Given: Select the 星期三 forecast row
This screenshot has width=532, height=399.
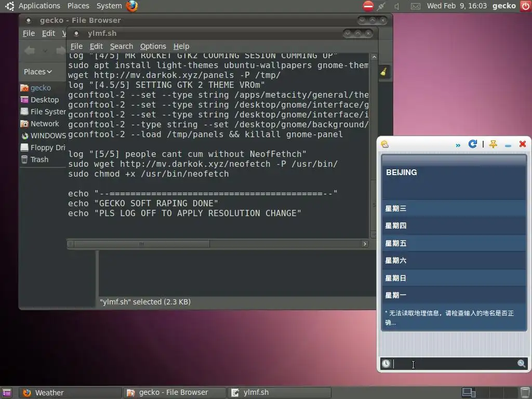Looking at the screenshot, I should (454, 208).
